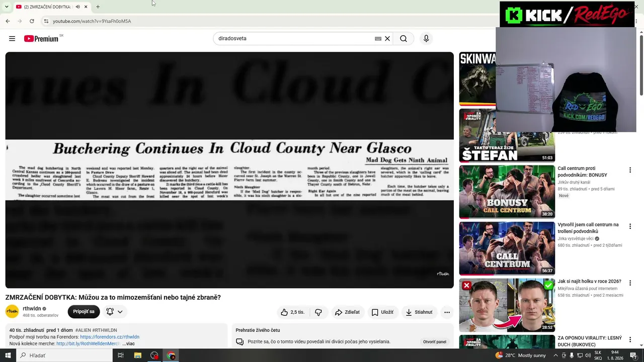Viewport: 644px width, 362px height.
Task: Reload the YouTube page
Action: tap(32, 21)
